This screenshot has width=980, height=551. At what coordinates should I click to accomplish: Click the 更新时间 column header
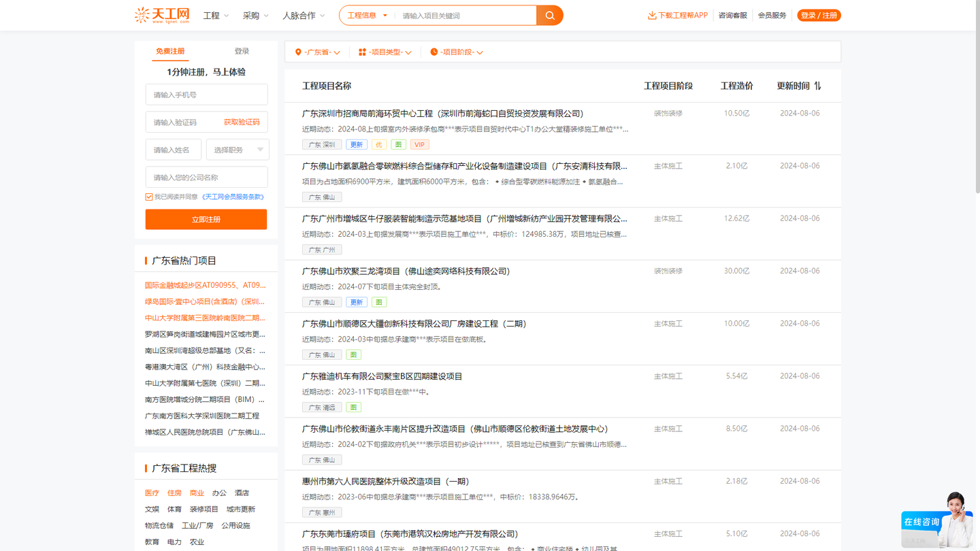(x=794, y=86)
